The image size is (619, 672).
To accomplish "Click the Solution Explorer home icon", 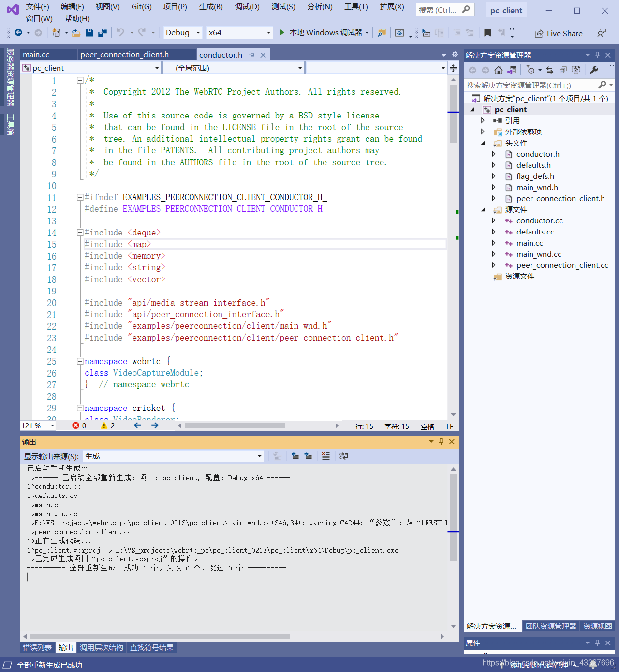I will point(499,70).
